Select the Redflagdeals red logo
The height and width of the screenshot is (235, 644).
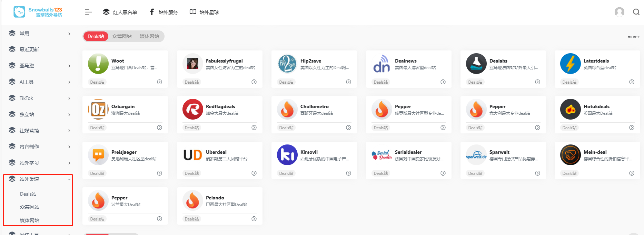[192, 110]
